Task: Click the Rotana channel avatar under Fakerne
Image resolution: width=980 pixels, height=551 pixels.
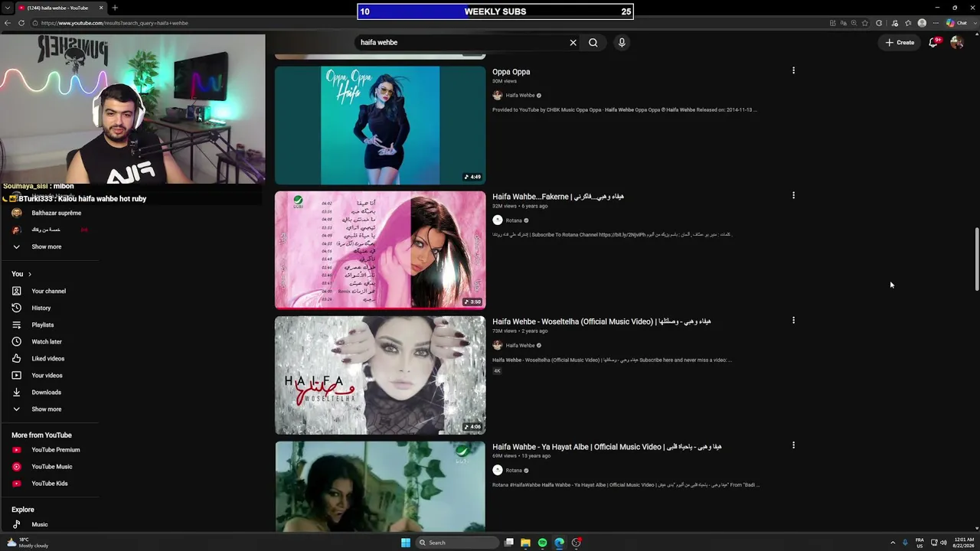Action: [498, 220]
